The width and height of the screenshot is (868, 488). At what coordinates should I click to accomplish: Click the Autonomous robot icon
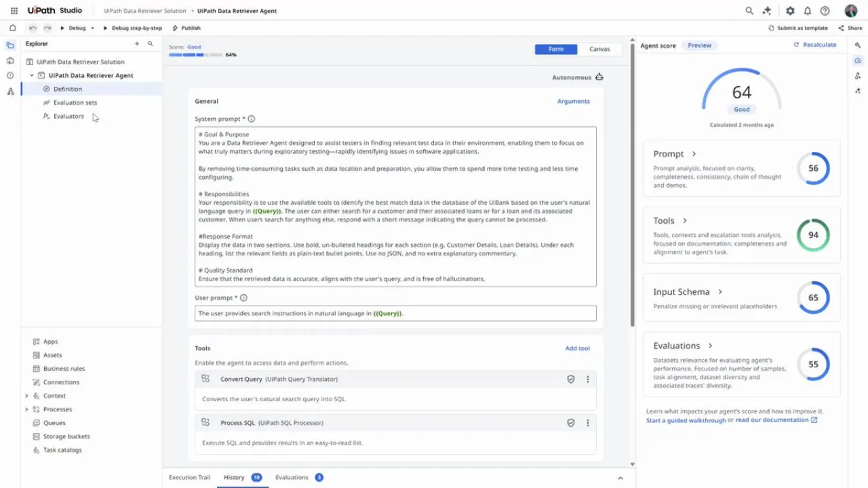click(599, 77)
